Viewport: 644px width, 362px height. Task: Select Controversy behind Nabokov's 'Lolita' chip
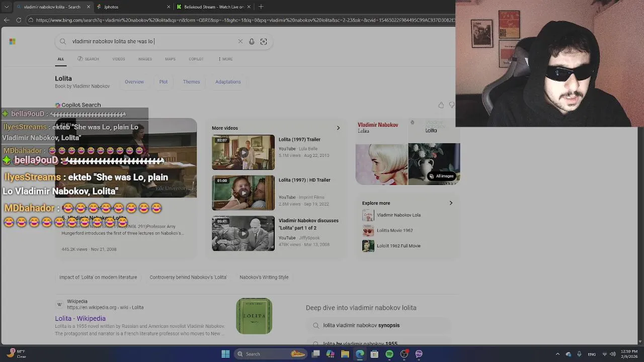pos(188,277)
